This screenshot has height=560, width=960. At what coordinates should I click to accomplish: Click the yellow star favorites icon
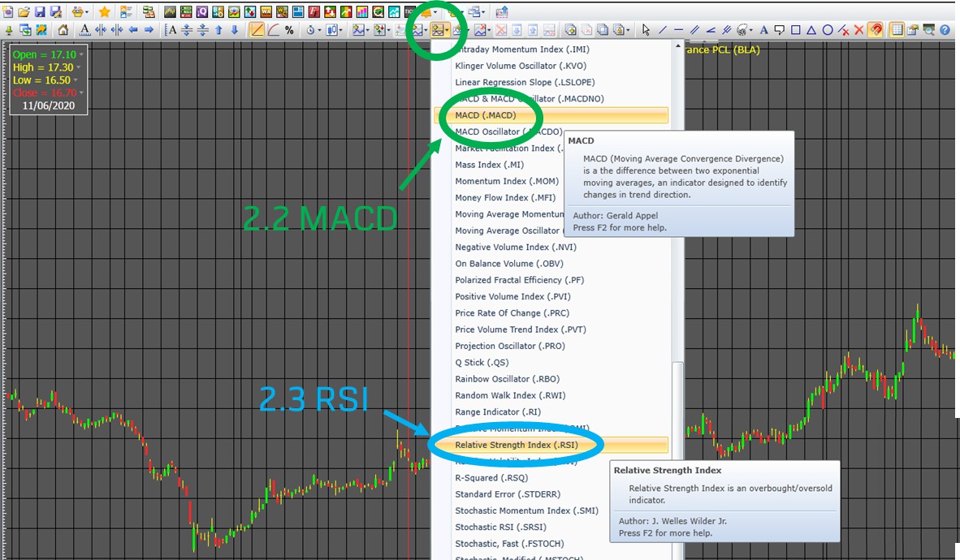coord(104,11)
